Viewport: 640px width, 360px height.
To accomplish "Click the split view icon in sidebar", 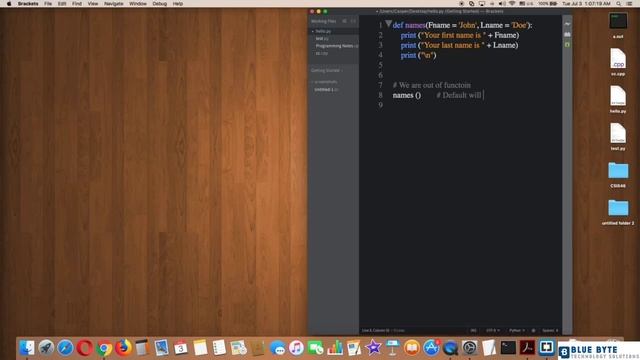I will (353, 21).
